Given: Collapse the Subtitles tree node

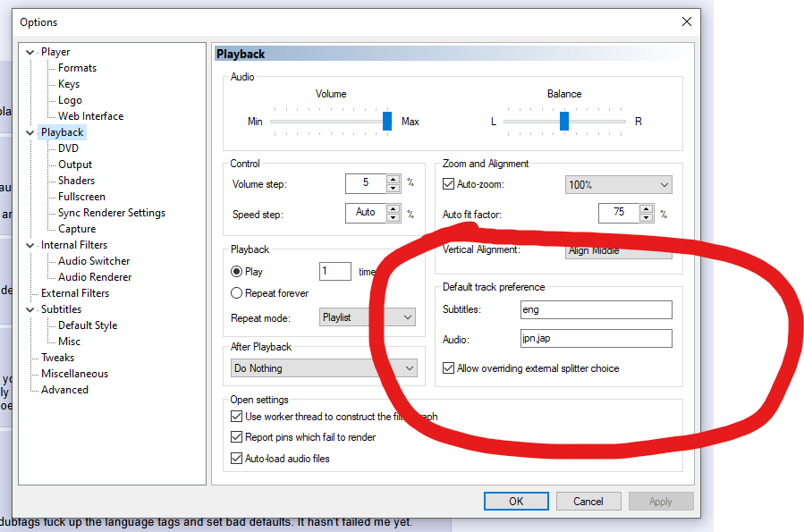Looking at the screenshot, I should coord(30,310).
